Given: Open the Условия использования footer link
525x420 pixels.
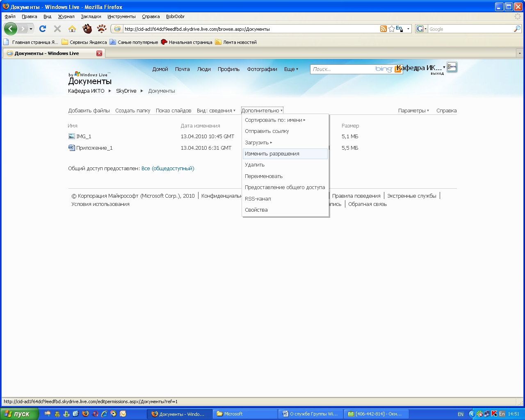Looking at the screenshot, I should click(100, 204).
